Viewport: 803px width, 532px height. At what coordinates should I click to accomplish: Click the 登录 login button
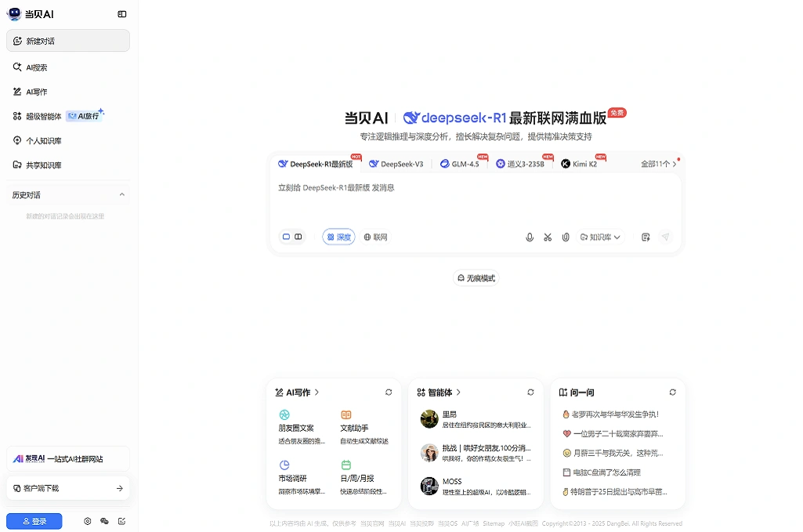tap(34, 521)
